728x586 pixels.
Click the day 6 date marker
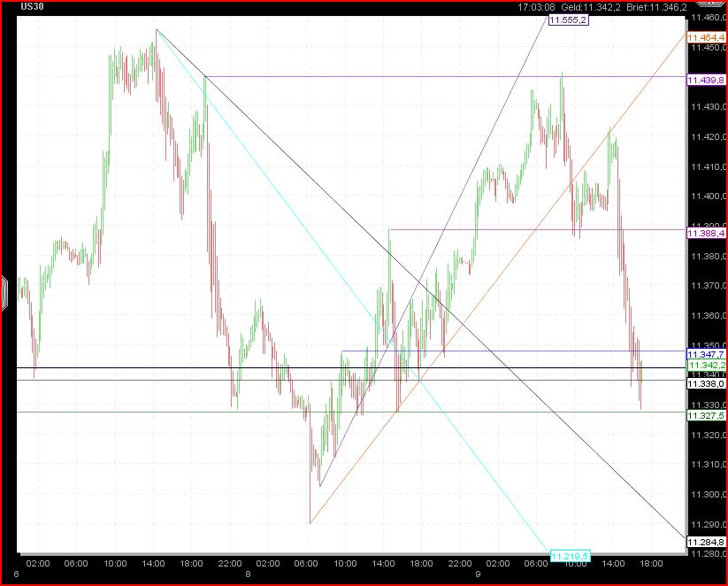click(x=16, y=574)
